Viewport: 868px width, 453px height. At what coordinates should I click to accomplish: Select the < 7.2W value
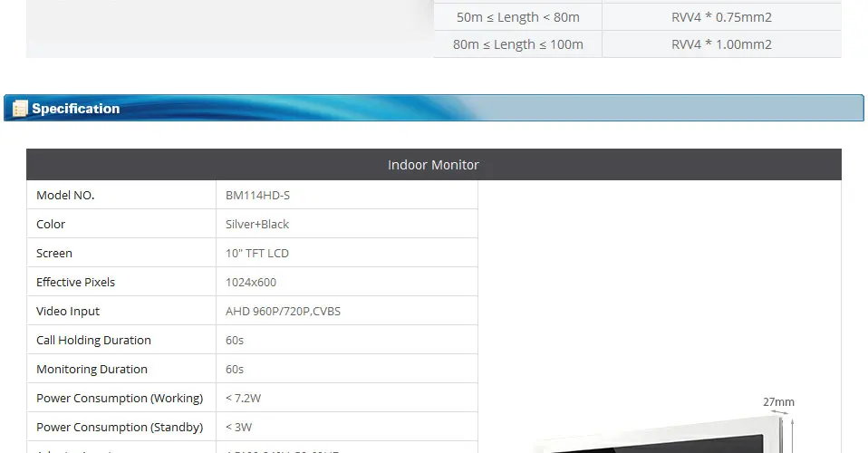point(243,398)
